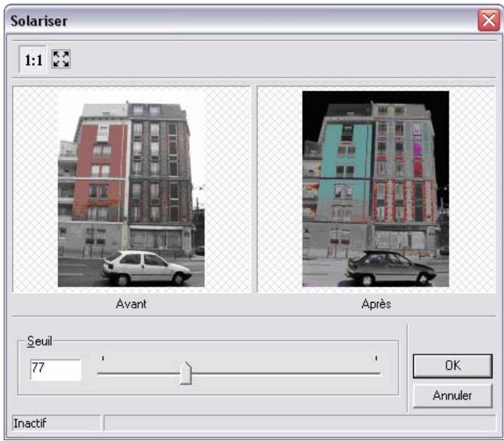Click the Avant label under the left preview
Screen dimensions: 504x441
[x=131, y=304]
